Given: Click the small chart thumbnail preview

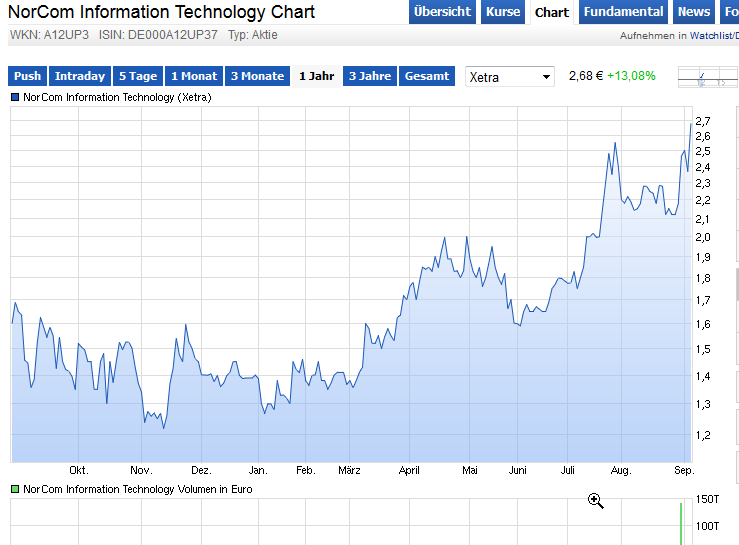Looking at the screenshot, I should click(708, 77).
